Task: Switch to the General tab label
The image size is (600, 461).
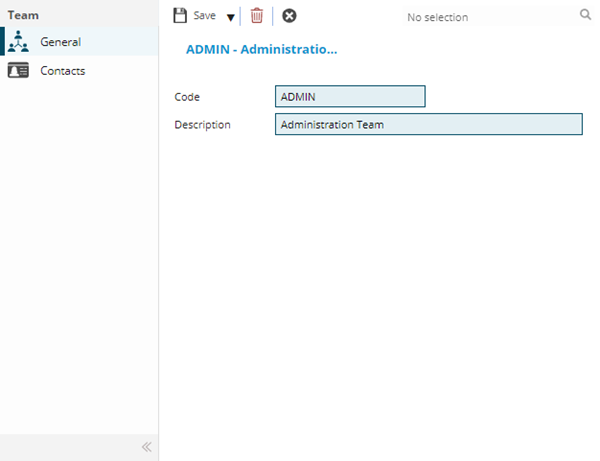Action: (x=60, y=42)
